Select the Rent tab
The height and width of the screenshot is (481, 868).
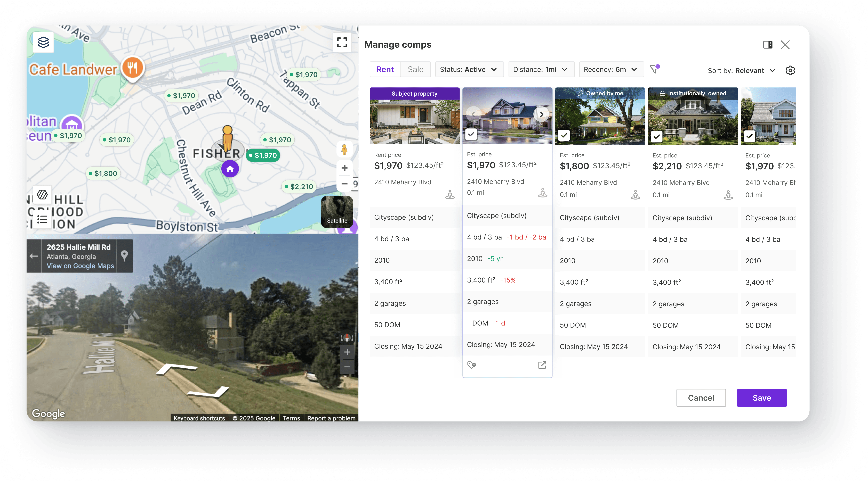385,69
